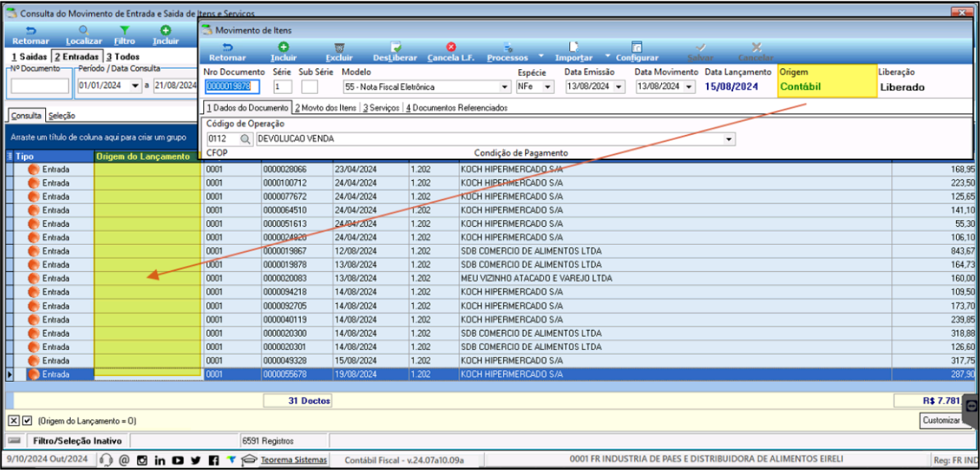Click the green Incluir icon in Movimento de Itens

[x=283, y=47]
